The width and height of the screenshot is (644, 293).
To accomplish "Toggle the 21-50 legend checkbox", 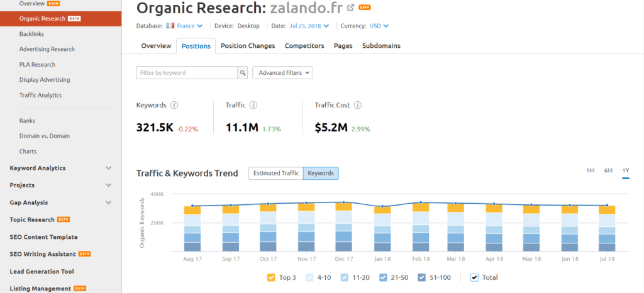I will point(383,277).
